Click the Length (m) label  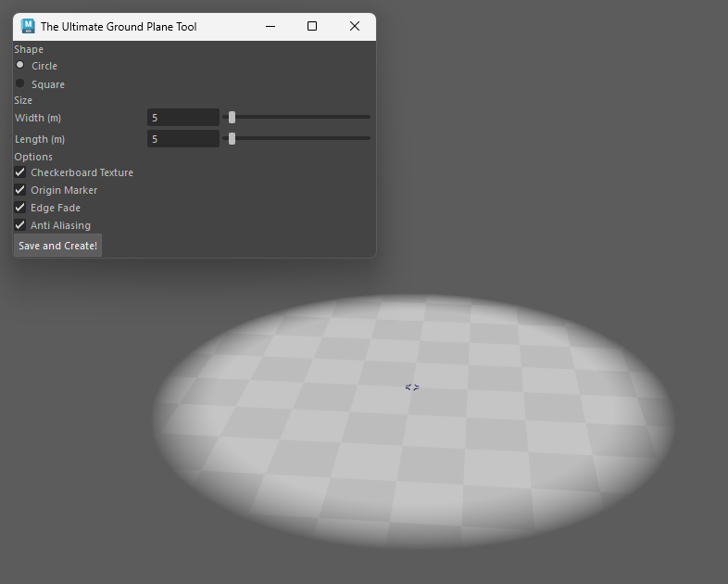point(40,139)
